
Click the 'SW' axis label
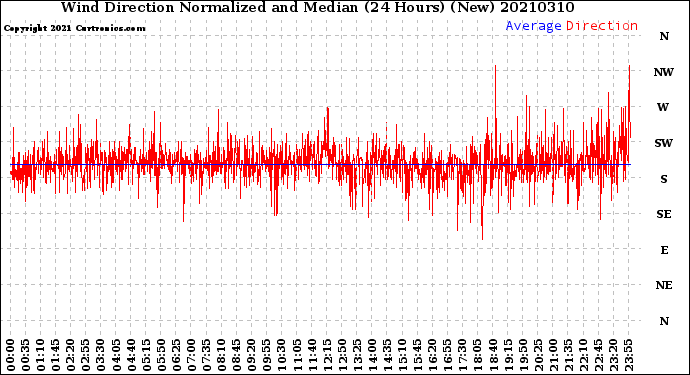(664, 143)
